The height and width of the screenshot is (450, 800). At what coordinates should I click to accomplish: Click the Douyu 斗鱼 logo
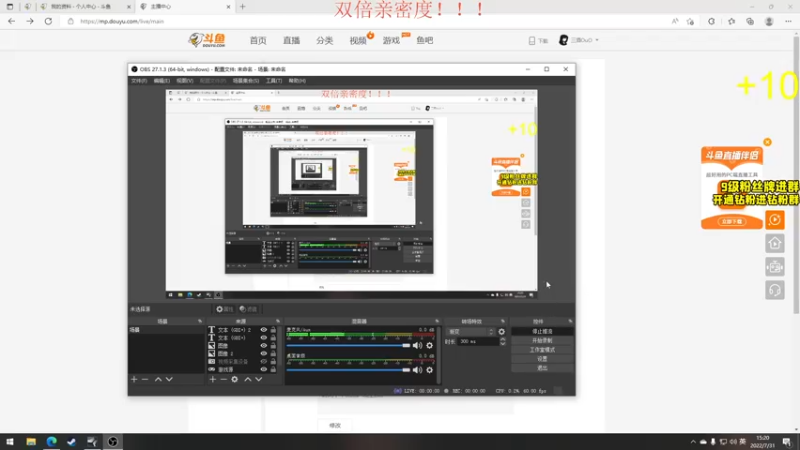point(207,40)
